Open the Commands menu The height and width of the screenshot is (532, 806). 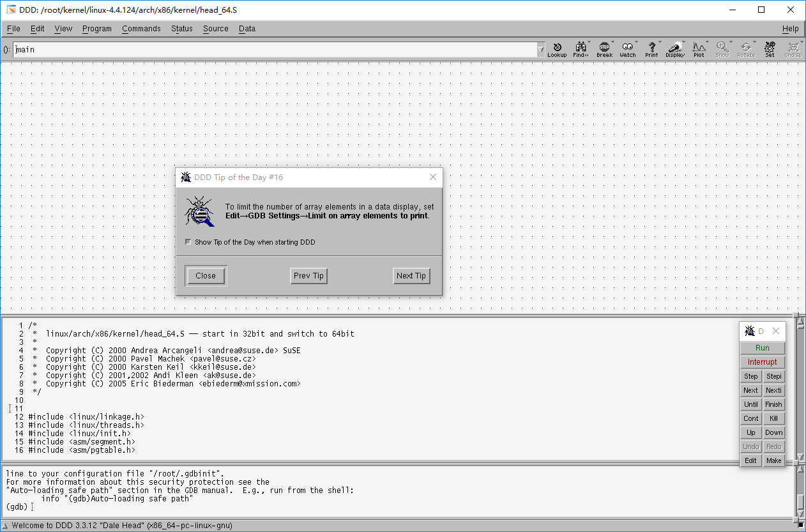coord(141,28)
